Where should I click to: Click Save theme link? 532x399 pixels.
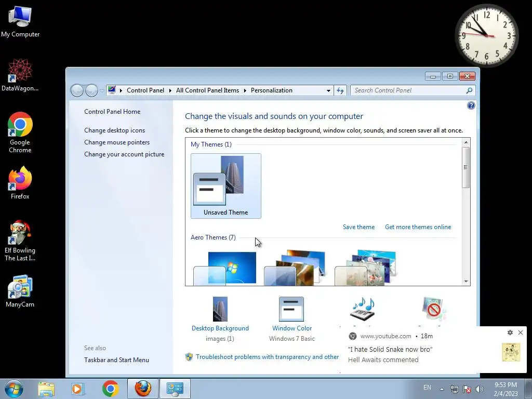click(358, 227)
